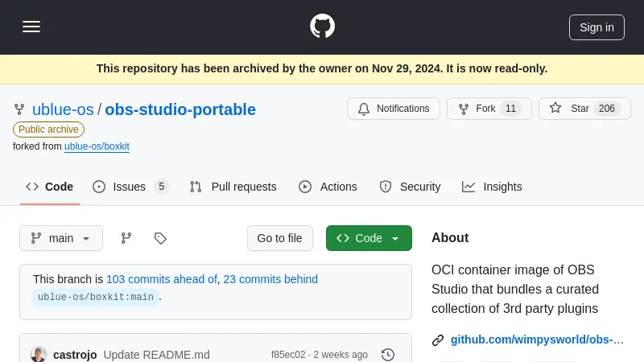This screenshot has width=644, height=362.
Task: Switch to the Pull requests tab
Action: (233, 187)
